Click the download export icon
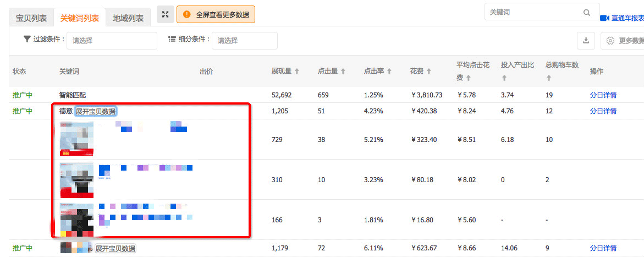 [586, 41]
